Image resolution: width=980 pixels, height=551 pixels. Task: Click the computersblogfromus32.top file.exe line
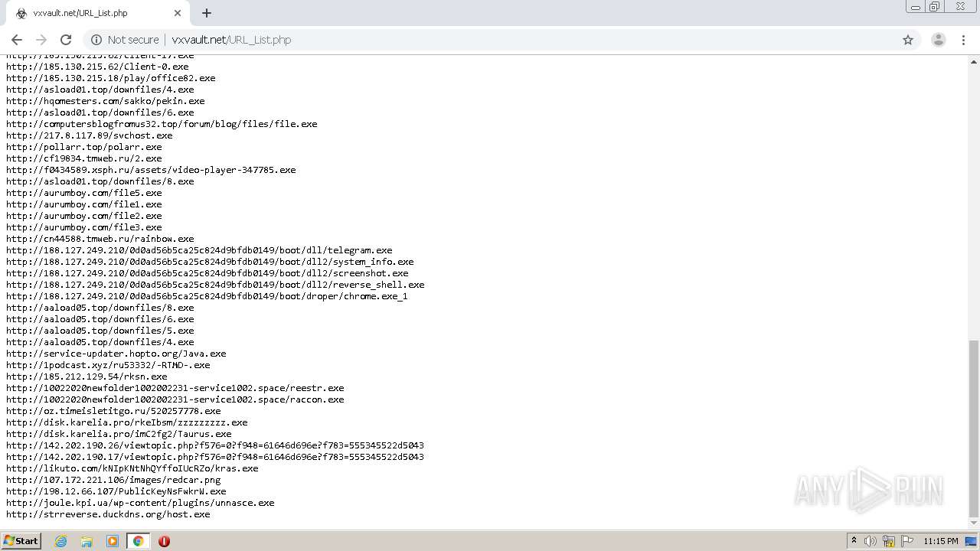click(x=162, y=124)
